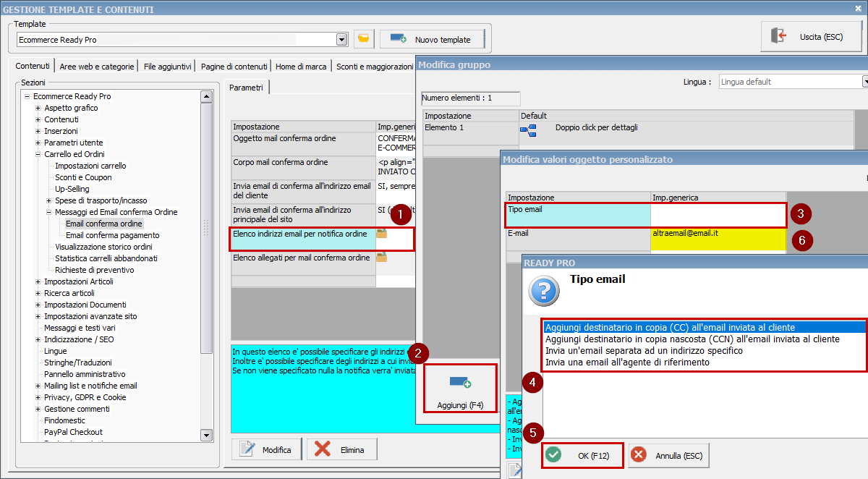Open the Pagine di contenuti tab
The height and width of the screenshot is (479, 868).
[x=234, y=66]
